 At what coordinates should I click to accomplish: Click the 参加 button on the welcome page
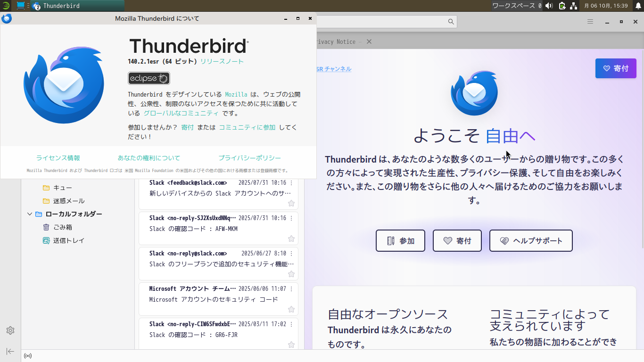[x=400, y=241]
